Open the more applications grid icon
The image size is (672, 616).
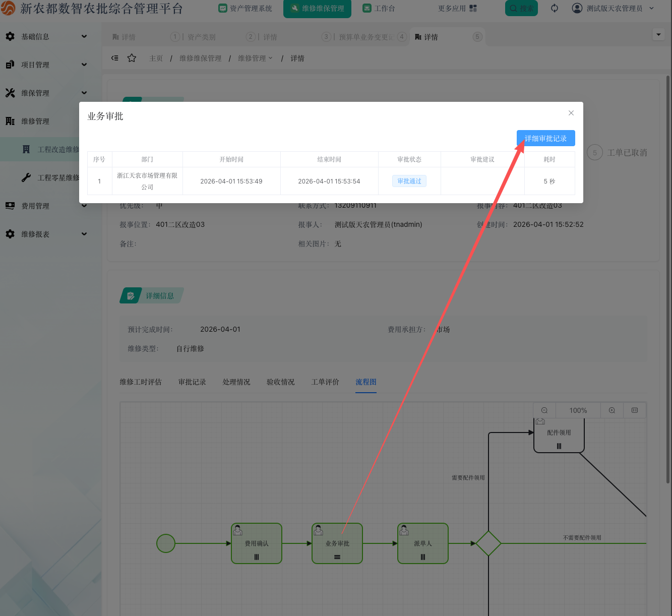473,8
